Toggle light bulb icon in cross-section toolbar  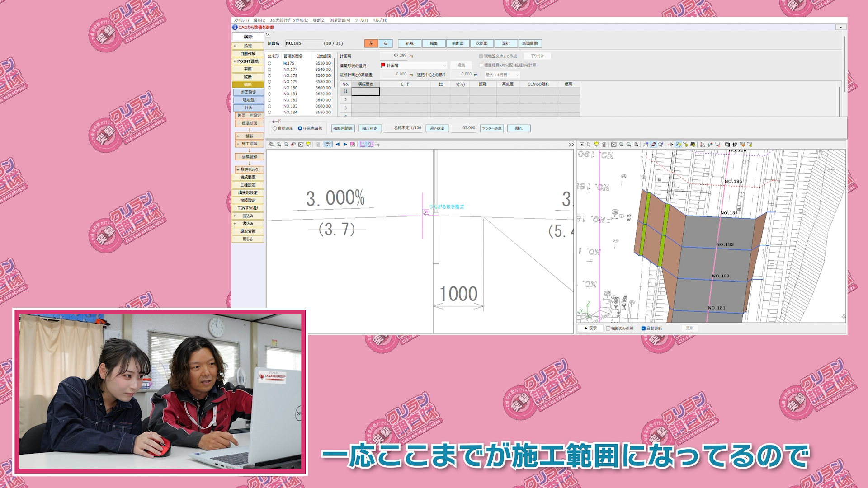308,145
